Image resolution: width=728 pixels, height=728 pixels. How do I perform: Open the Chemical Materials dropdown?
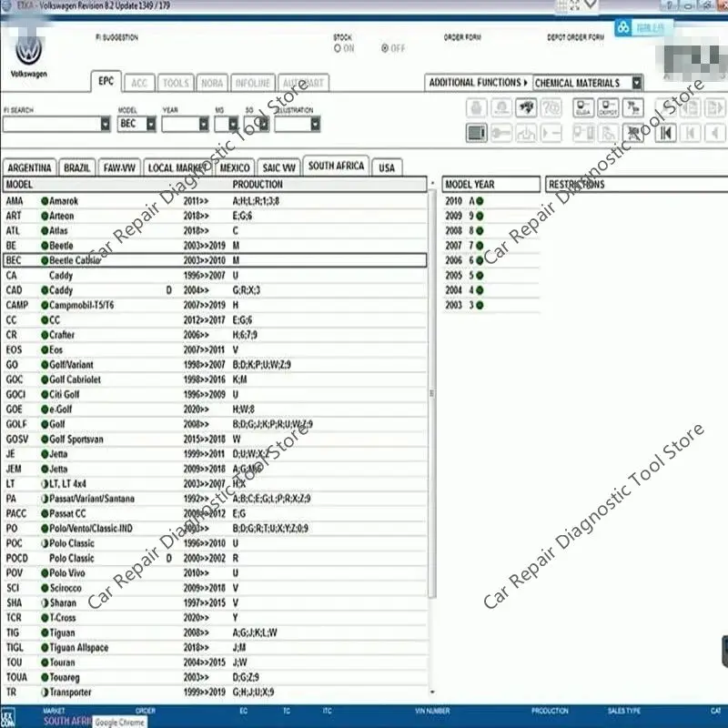tap(636, 83)
